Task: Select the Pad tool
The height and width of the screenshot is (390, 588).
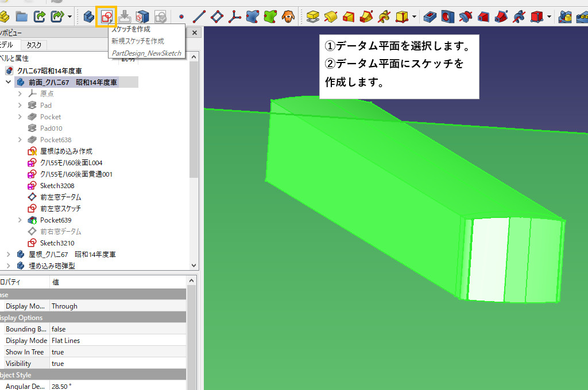Action: coord(313,17)
